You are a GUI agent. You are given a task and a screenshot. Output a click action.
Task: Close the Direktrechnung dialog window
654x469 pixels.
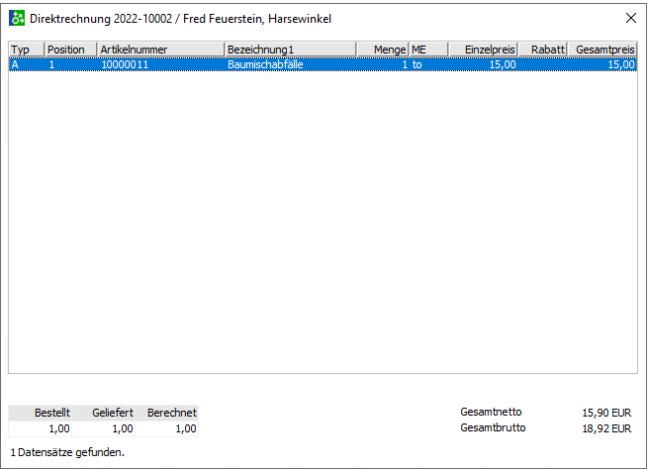[631, 18]
